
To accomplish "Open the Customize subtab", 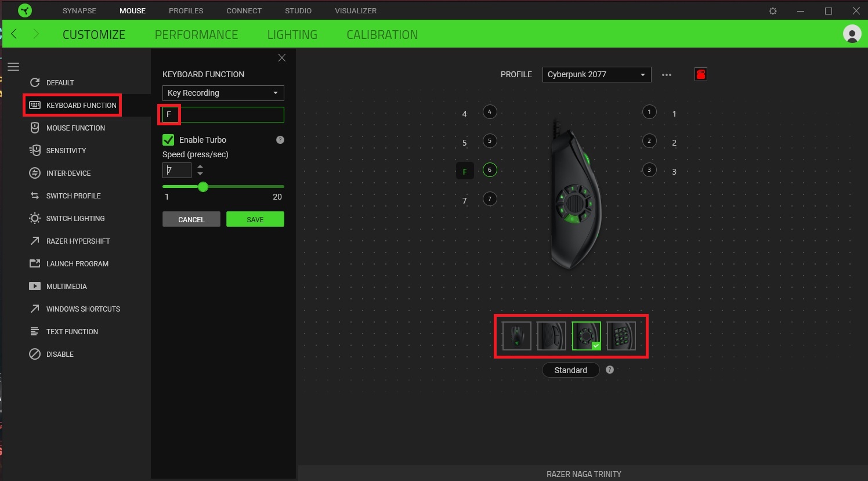I will [x=94, y=35].
